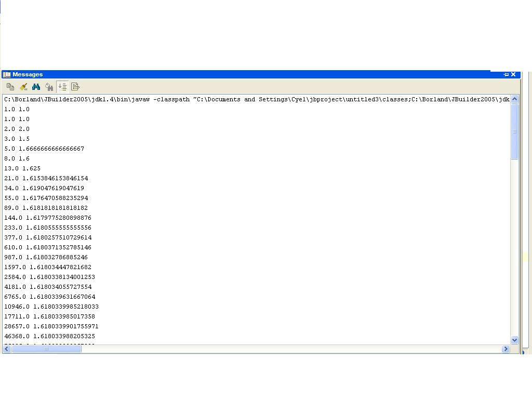
Task: Click the line '4181.0 1.618034055727554'
Action: click(x=48, y=287)
